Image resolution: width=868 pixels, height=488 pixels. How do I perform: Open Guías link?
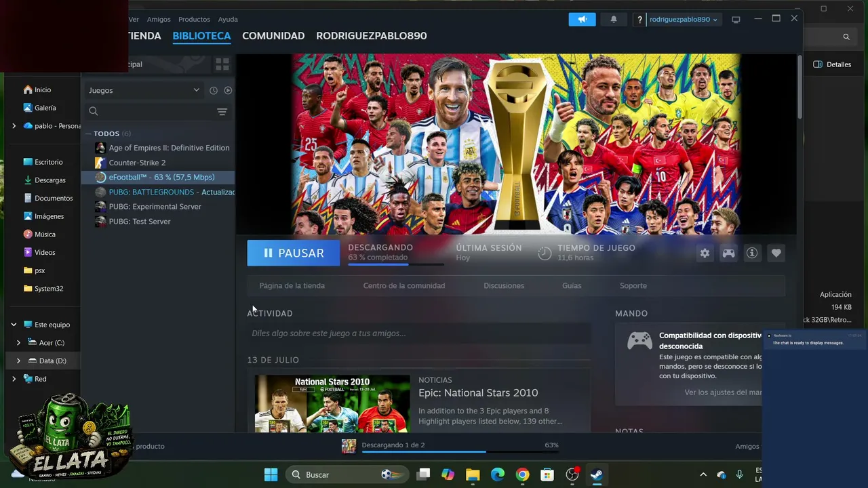click(x=572, y=285)
